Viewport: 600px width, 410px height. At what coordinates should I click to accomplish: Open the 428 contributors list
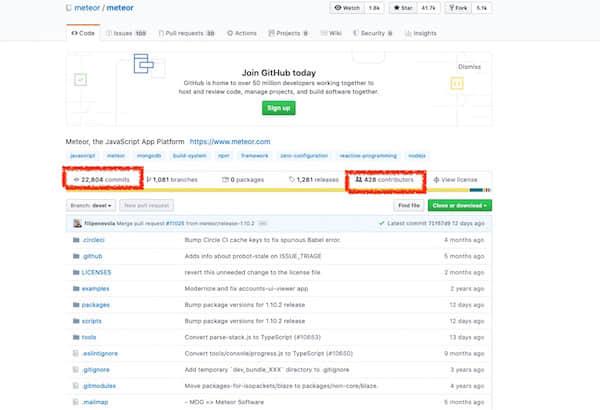click(x=384, y=180)
